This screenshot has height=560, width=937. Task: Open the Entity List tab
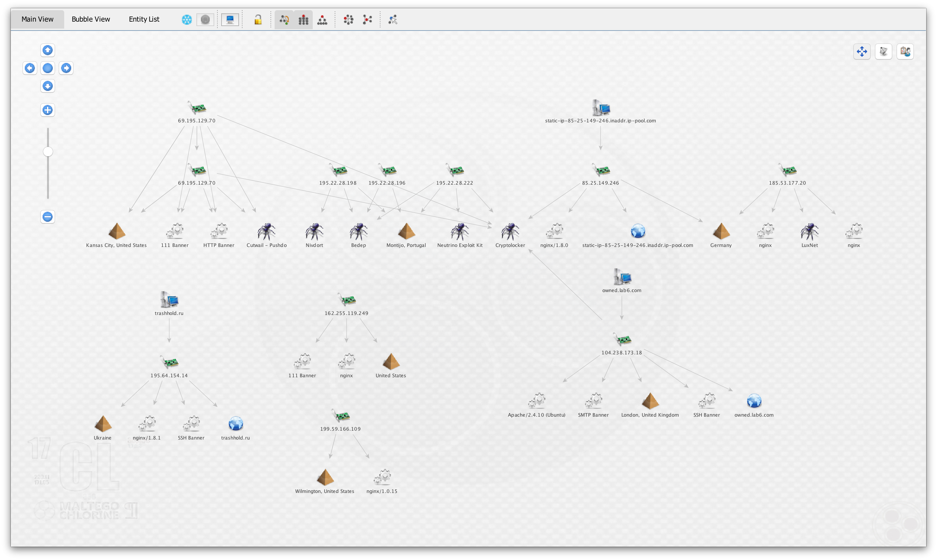click(x=144, y=19)
